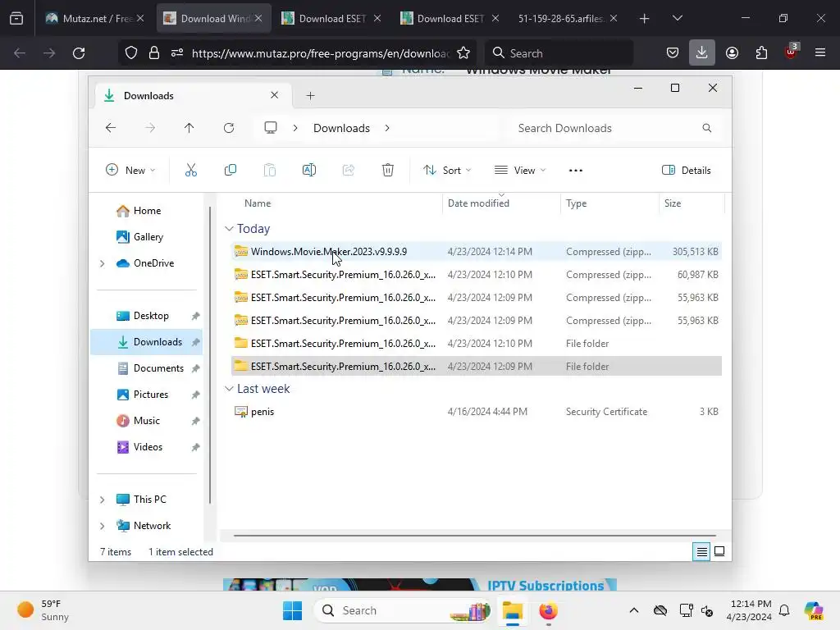
Task: Click the Cut scissors icon
Action: pyautogui.click(x=190, y=171)
